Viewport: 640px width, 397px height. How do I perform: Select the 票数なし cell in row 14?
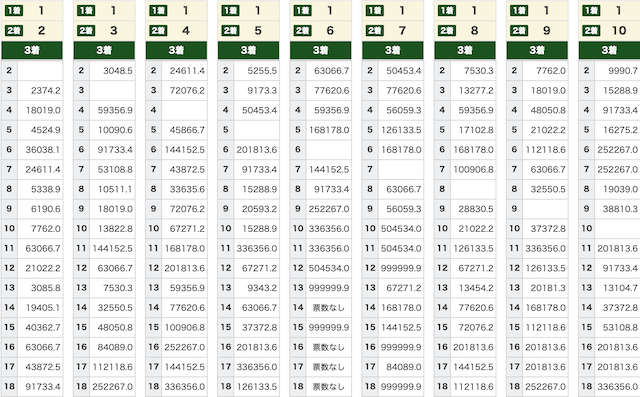(329, 308)
